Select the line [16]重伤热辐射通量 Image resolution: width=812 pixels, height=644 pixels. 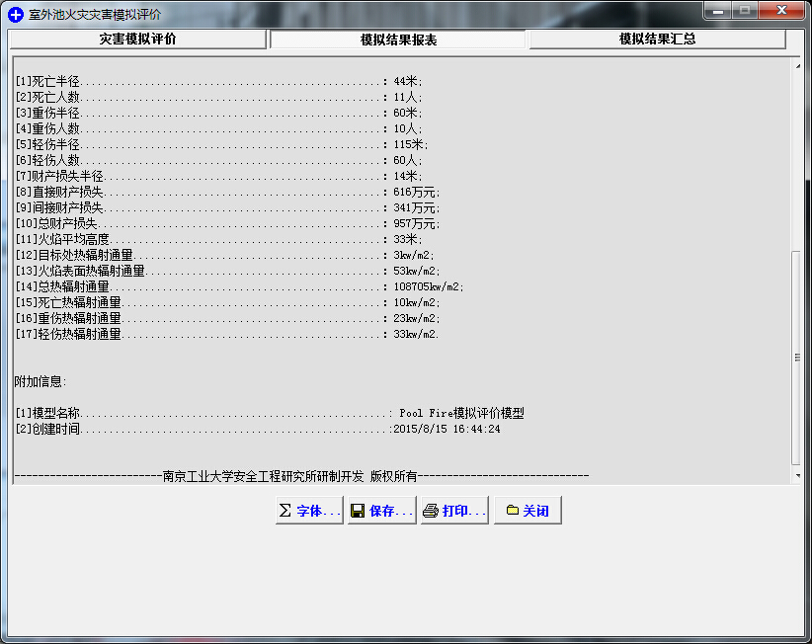point(227,318)
